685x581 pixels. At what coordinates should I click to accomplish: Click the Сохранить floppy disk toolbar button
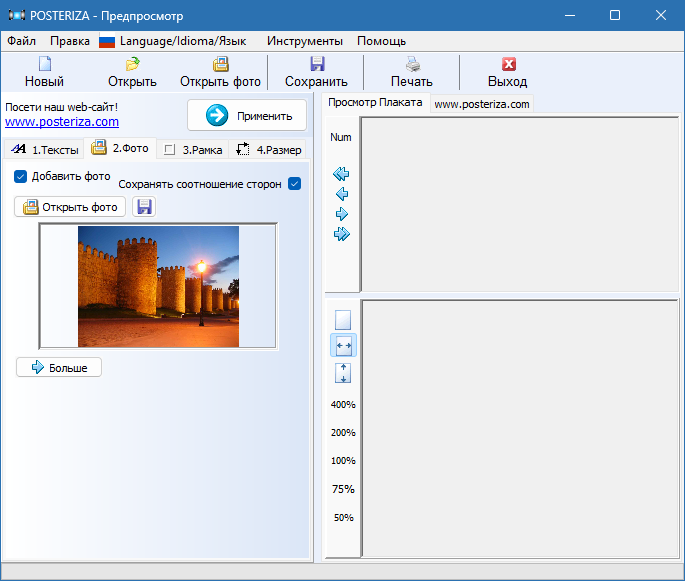coord(316,72)
